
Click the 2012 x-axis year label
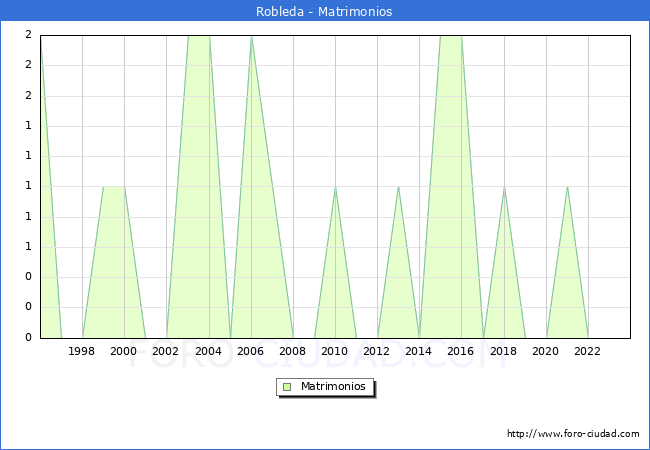tap(377, 351)
